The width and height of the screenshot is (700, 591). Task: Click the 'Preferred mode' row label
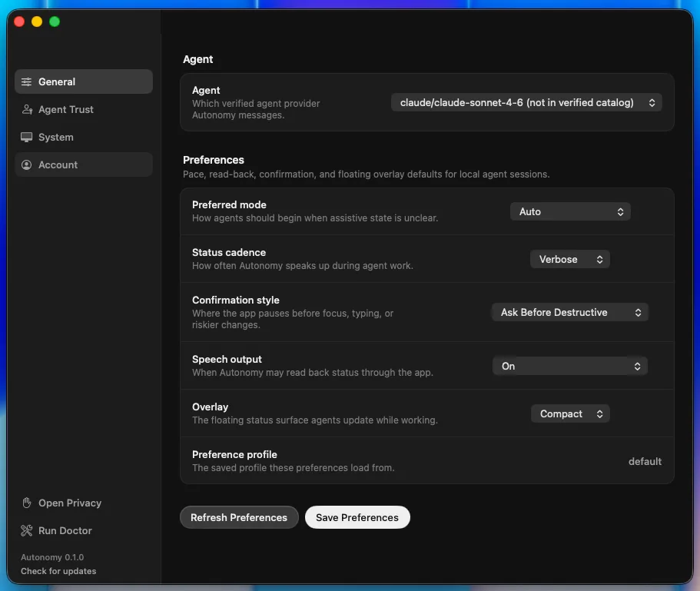(x=229, y=204)
